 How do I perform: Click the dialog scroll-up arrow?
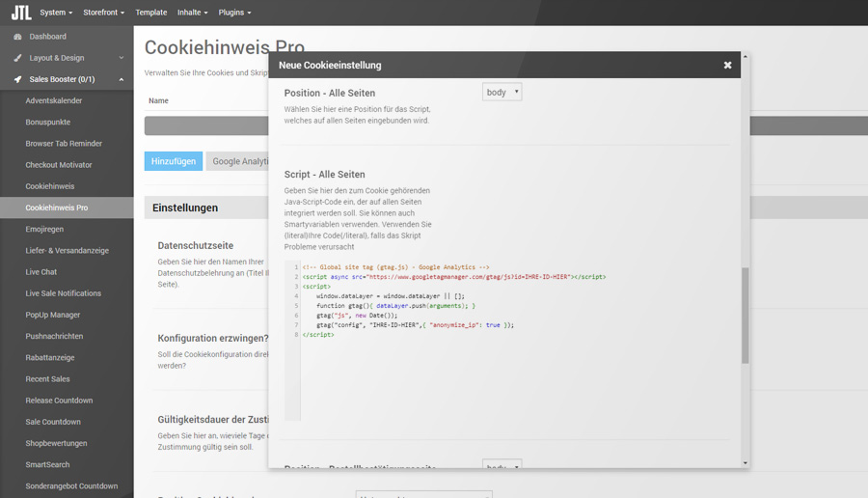(746, 57)
